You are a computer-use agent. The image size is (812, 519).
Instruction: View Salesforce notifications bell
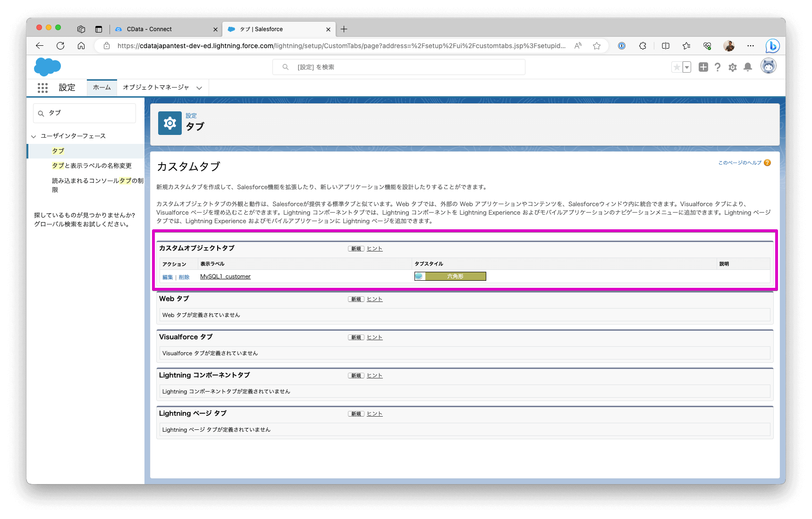748,67
